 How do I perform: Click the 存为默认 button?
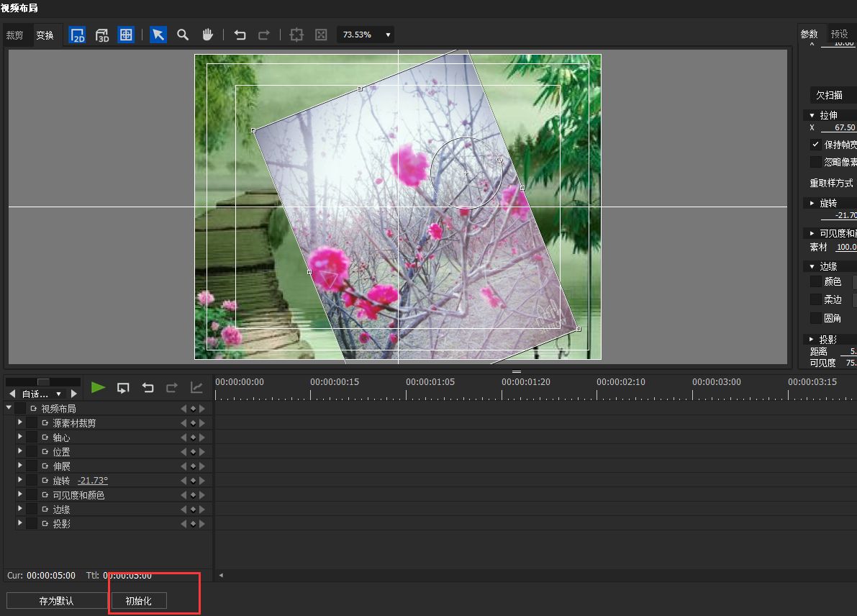[x=56, y=601]
